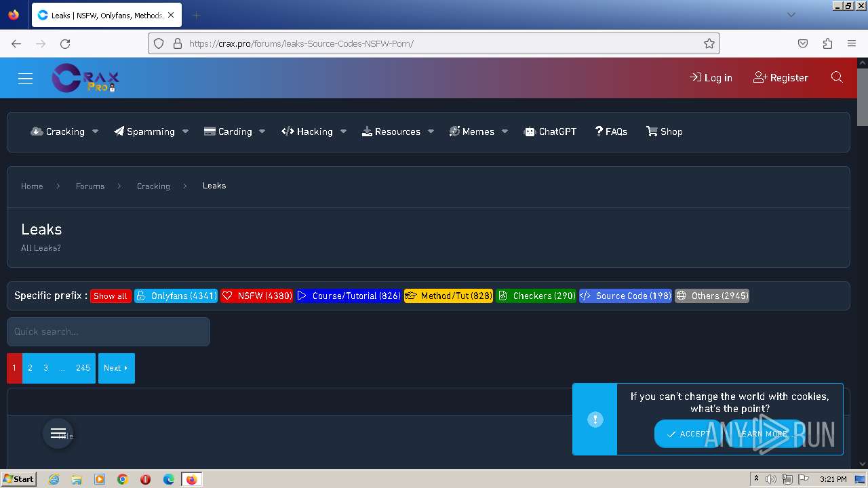
Task: Filter by Checkers (290) prefix
Action: 536,296
